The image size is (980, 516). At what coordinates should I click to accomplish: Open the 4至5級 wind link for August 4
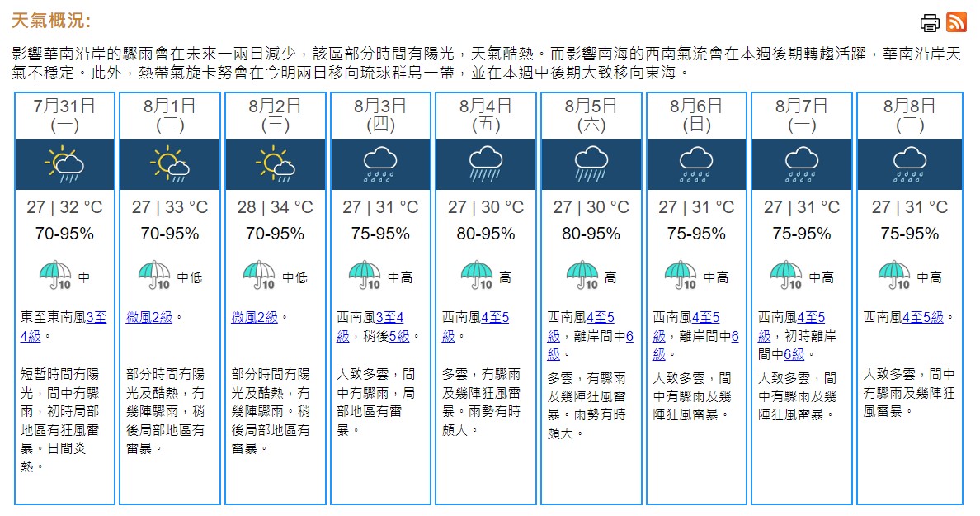(494, 317)
